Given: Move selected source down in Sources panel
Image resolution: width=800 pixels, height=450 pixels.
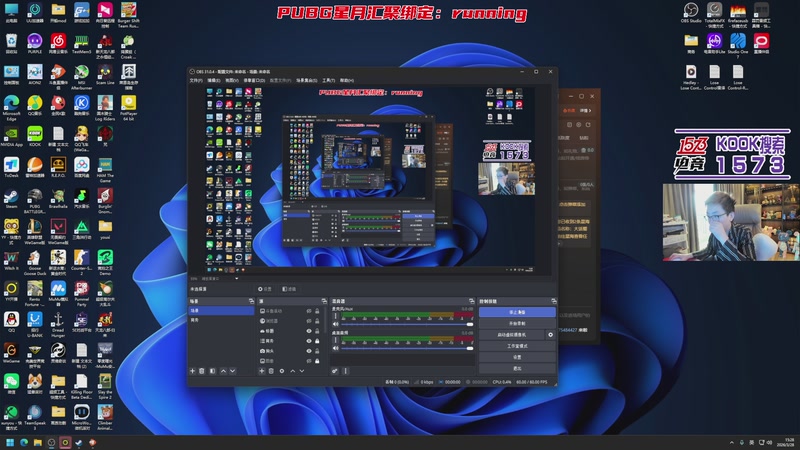Looking at the screenshot, I should (302, 371).
